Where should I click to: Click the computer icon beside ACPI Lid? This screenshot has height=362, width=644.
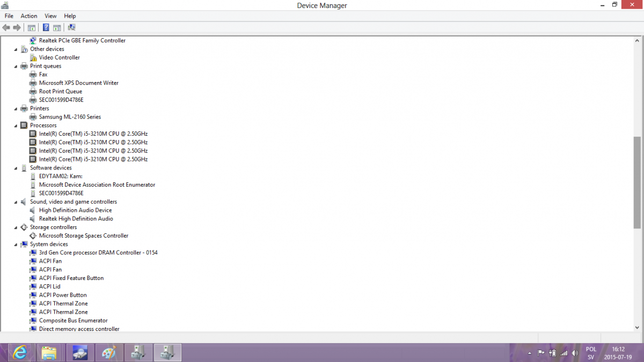click(33, 287)
